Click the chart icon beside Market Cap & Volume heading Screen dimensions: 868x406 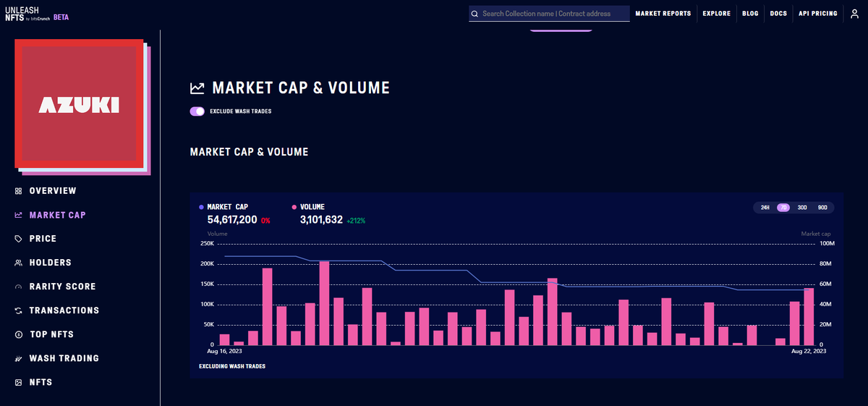(197, 88)
